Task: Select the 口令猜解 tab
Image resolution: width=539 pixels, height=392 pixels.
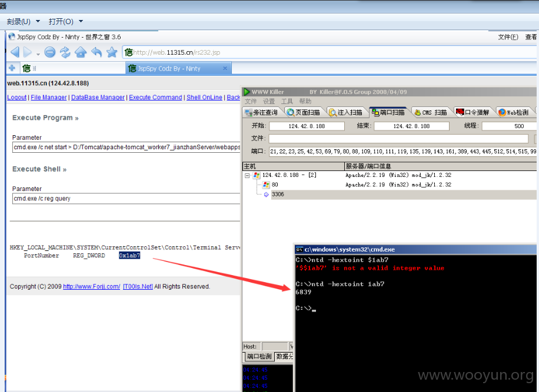Action: (x=473, y=112)
